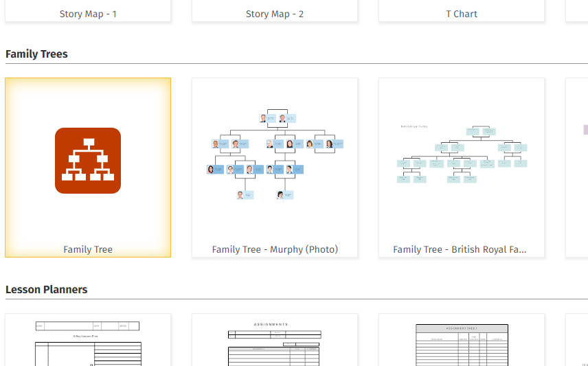
Task: Open the Assignment Sheet template
Action: pos(462,340)
